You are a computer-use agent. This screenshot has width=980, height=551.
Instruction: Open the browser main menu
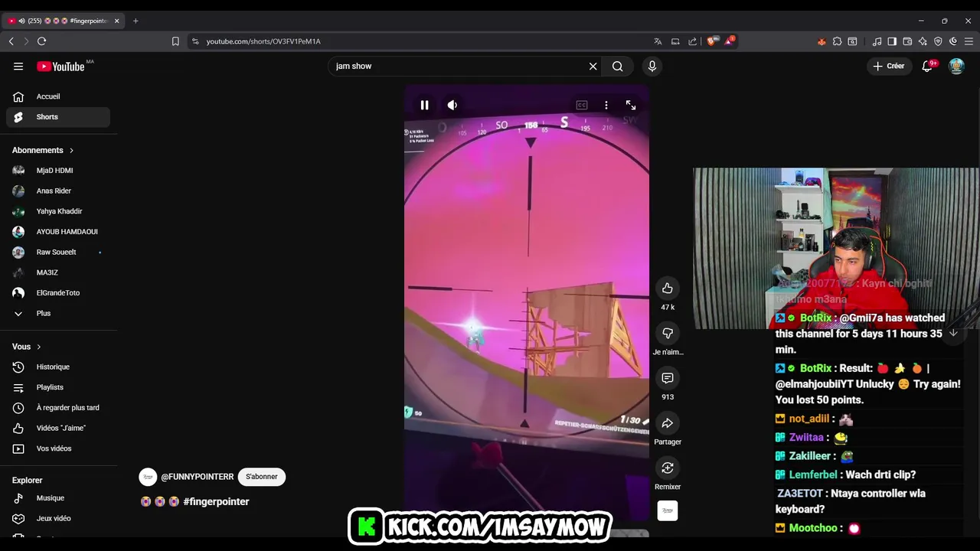[x=969, y=41]
